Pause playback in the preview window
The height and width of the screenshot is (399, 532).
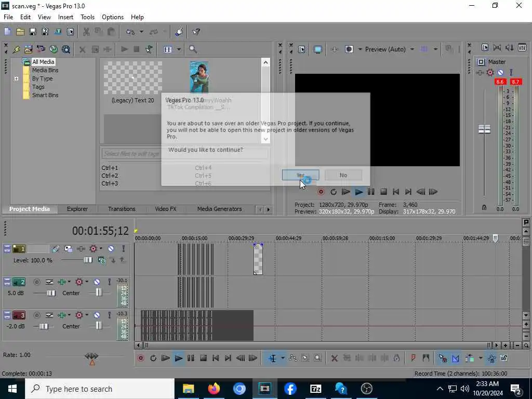click(371, 192)
